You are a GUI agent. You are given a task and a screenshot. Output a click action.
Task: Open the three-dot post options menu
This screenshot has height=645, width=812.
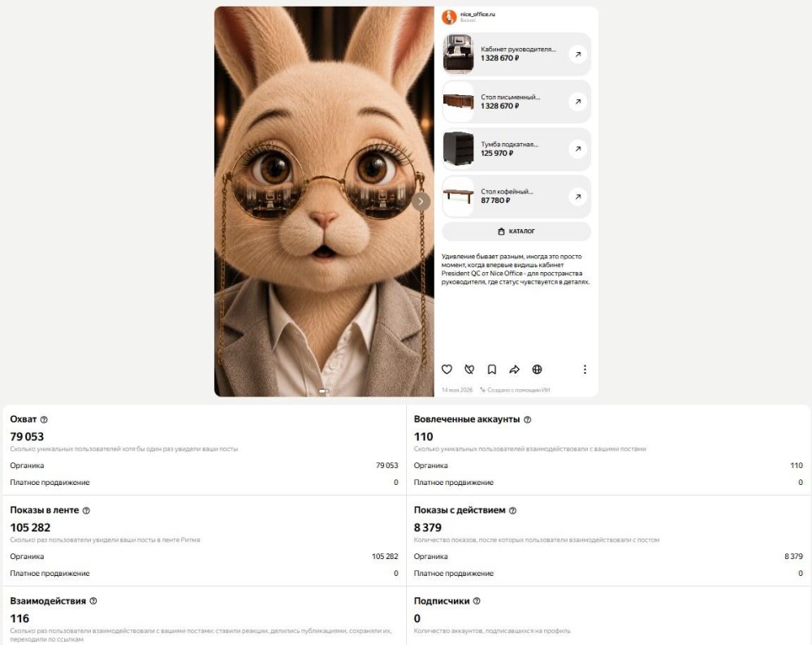tap(585, 370)
